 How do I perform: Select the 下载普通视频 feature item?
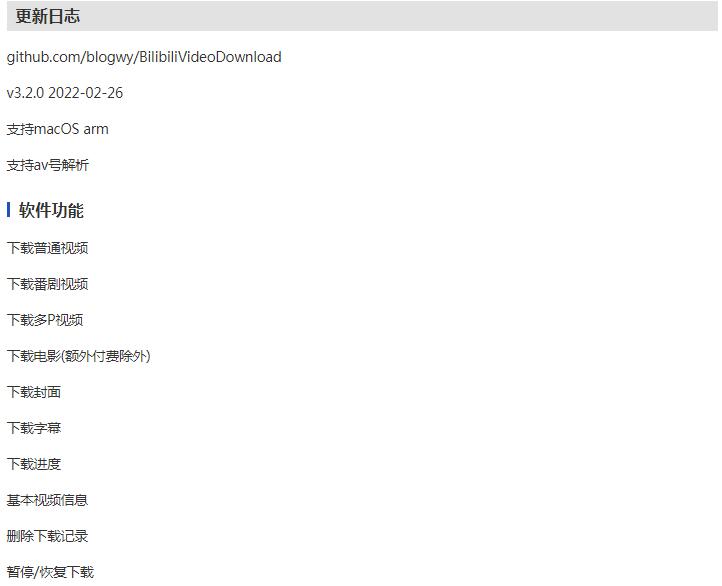(x=47, y=248)
